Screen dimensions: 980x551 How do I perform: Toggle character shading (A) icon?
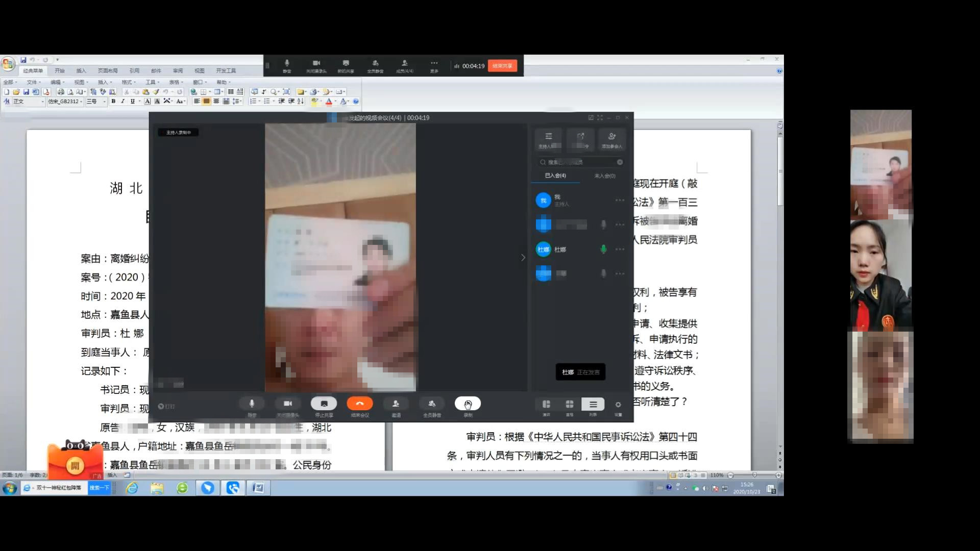[157, 102]
